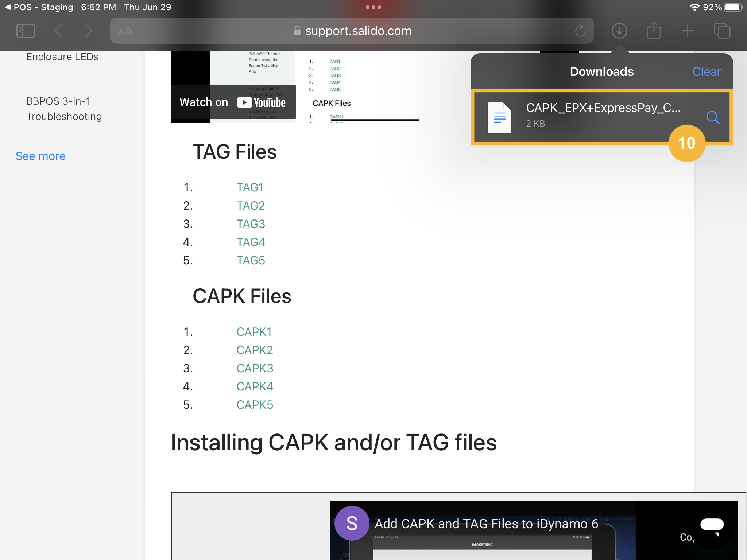
Task: Tap the Share icon
Action: [x=654, y=30]
